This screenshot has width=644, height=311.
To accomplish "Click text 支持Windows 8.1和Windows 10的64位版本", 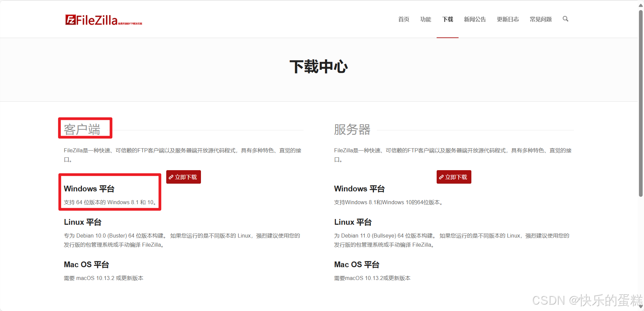I will coord(389,202).
